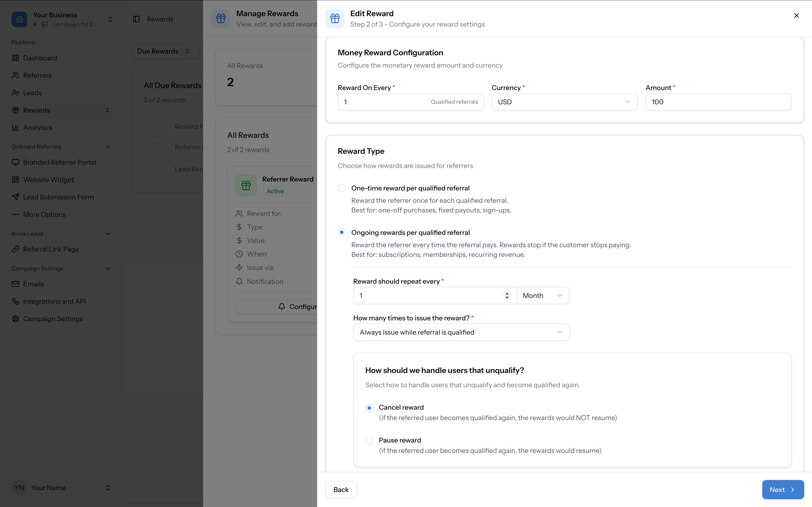This screenshot has width=812, height=507.
Task: Open Campaign Settings via the gear icon
Action: tap(53, 318)
